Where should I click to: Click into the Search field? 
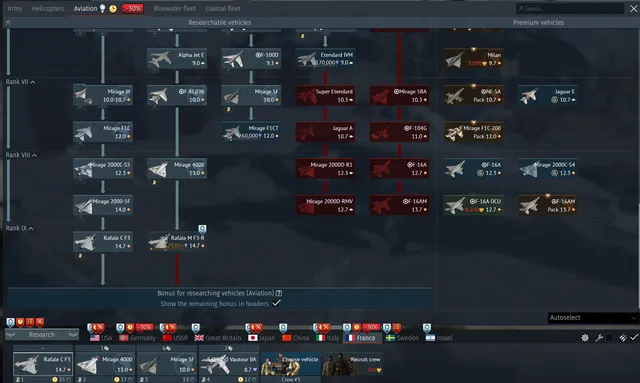tap(570, 8)
